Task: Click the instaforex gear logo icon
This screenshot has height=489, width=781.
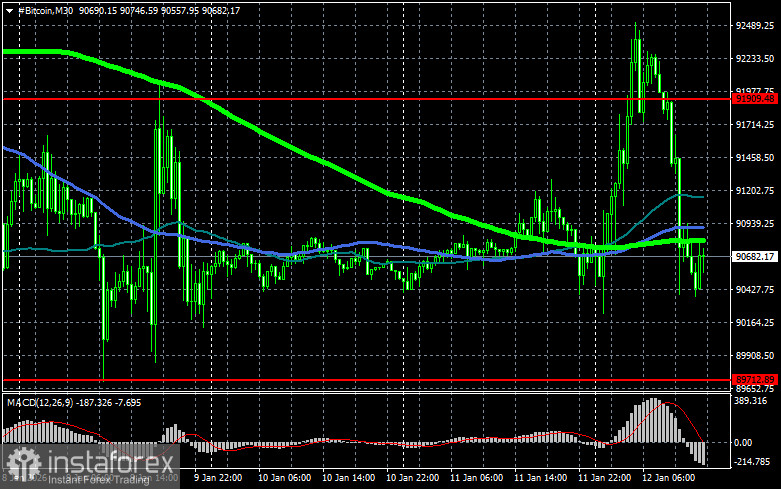Action: (23, 465)
